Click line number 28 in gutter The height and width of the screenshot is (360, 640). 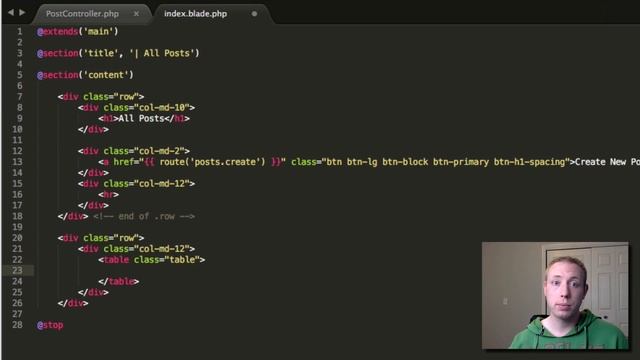coord(17,325)
